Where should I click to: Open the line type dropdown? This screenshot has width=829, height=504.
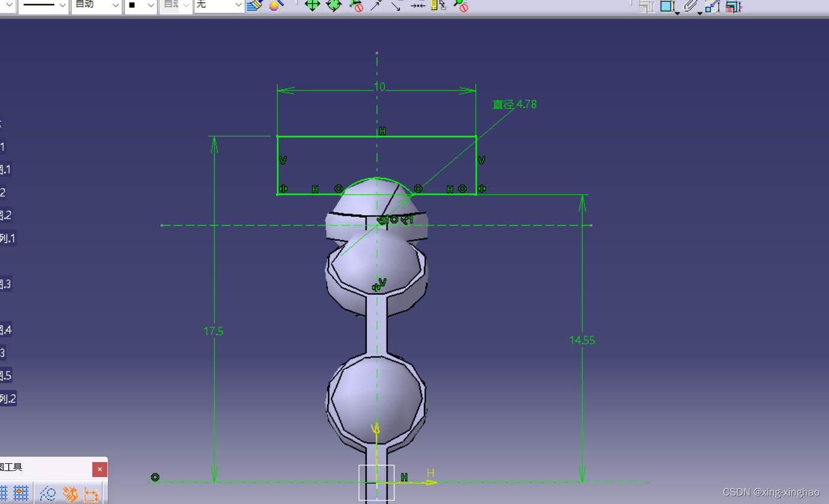pos(42,6)
